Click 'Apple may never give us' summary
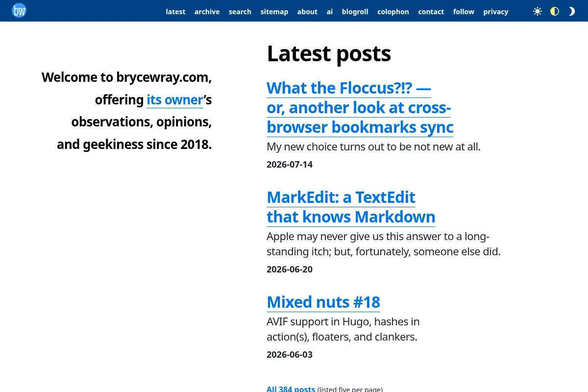Screen dimensions: 588x392 (x=384, y=245)
